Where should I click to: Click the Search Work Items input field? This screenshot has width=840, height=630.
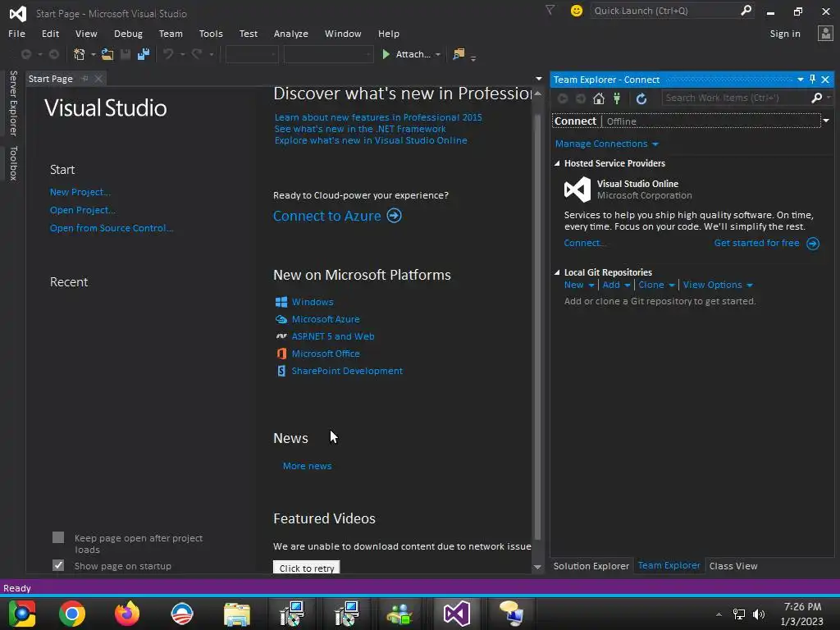[x=736, y=98]
